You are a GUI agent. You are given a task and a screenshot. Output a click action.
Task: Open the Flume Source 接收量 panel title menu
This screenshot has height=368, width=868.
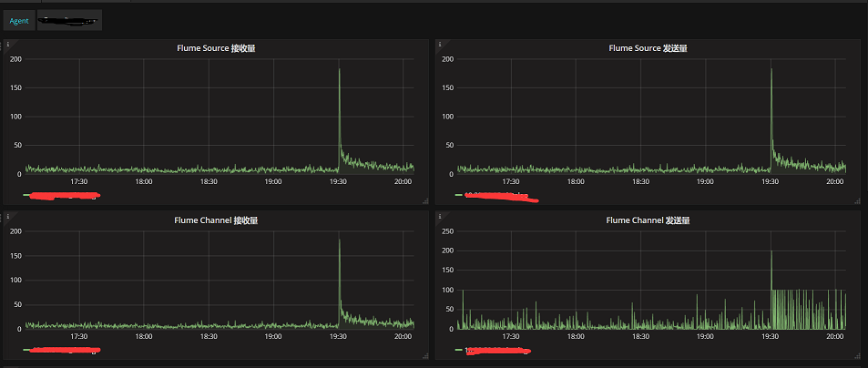point(216,48)
